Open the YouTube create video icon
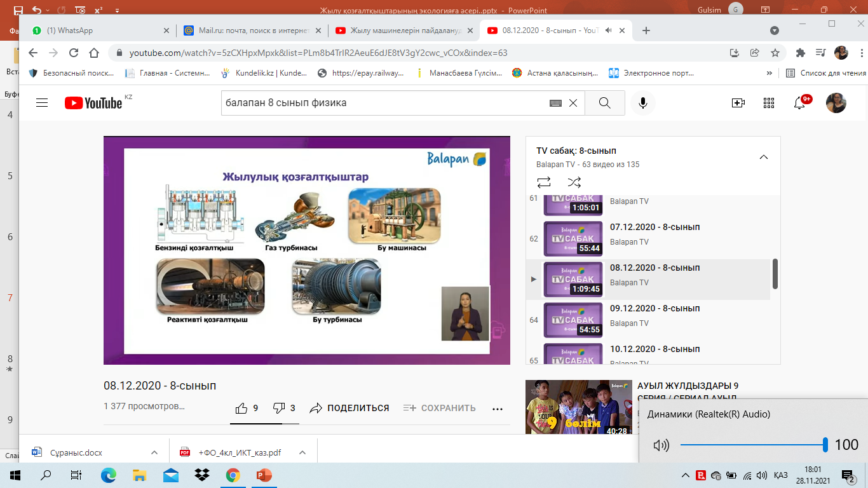 click(x=738, y=103)
